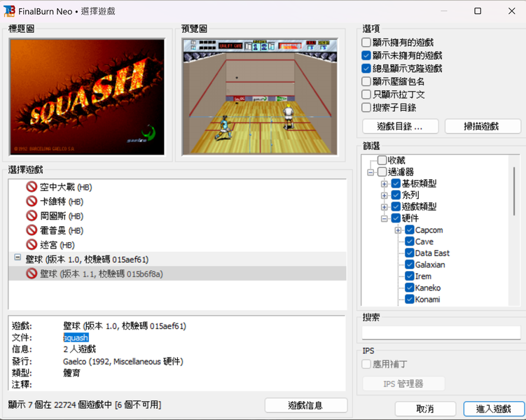Enable 只顯示拉丁文 checkbox

366,94
